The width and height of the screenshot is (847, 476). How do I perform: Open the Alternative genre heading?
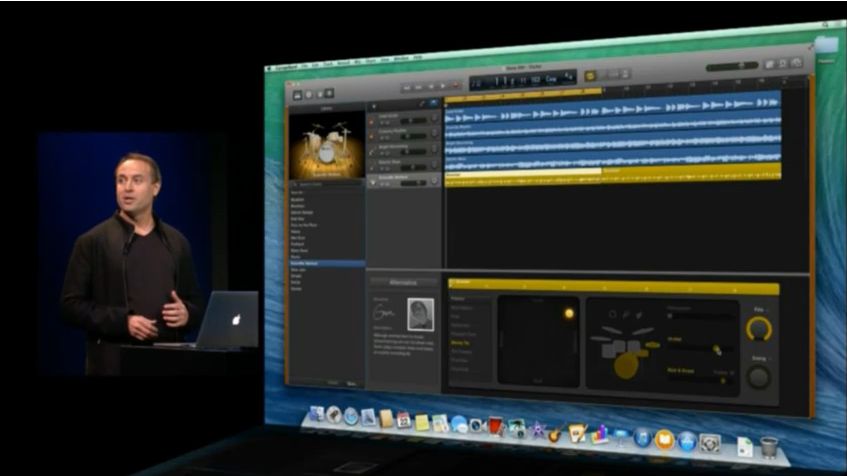[404, 283]
